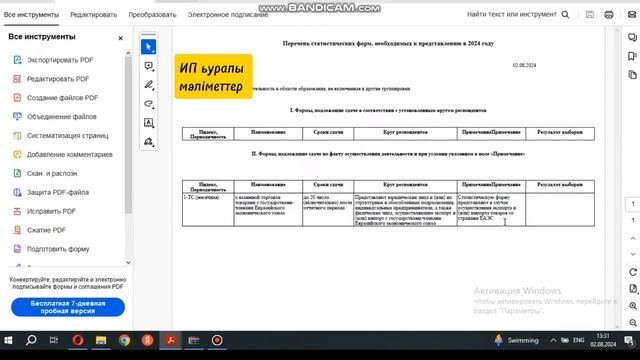Click the Найти текст или инструмент field
The height and width of the screenshot is (360, 640).
tap(511, 14)
